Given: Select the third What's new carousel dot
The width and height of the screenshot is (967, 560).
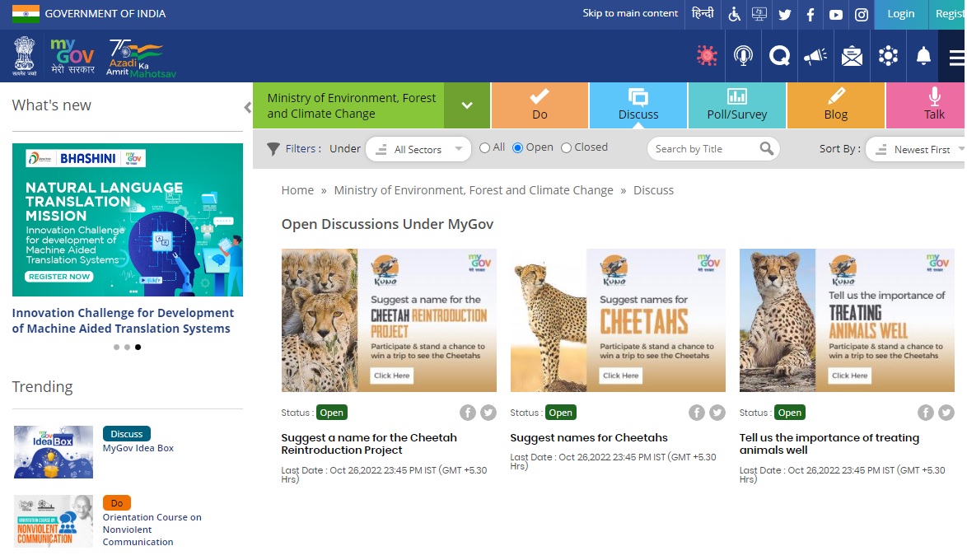Looking at the screenshot, I should click(x=138, y=347).
